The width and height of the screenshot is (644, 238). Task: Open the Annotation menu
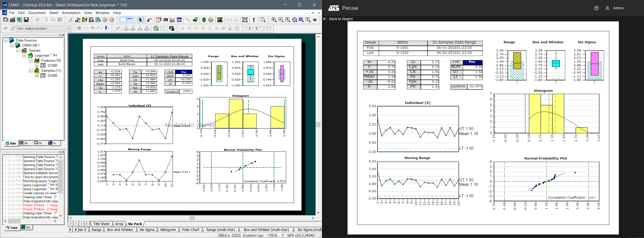(x=71, y=13)
